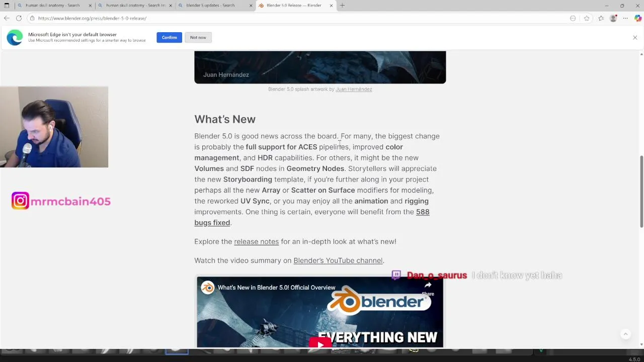Open a new tab with plus button
This screenshot has height=362, width=644.
point(342,6)
